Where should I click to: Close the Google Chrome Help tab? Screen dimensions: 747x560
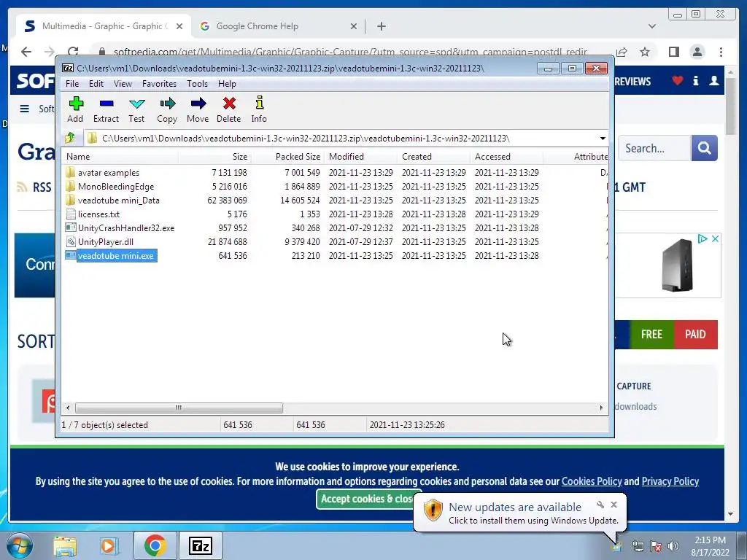pyautogui.click(x=354, y=26)
